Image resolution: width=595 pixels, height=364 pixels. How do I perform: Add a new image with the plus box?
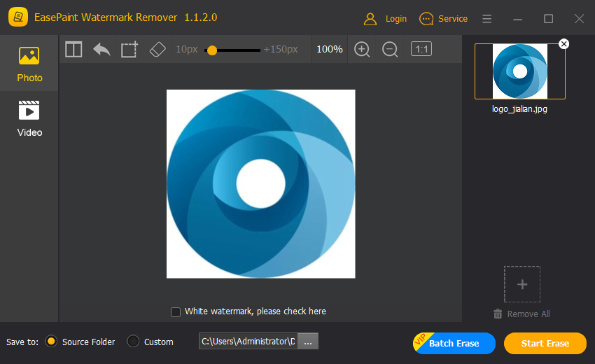(522, 284)
